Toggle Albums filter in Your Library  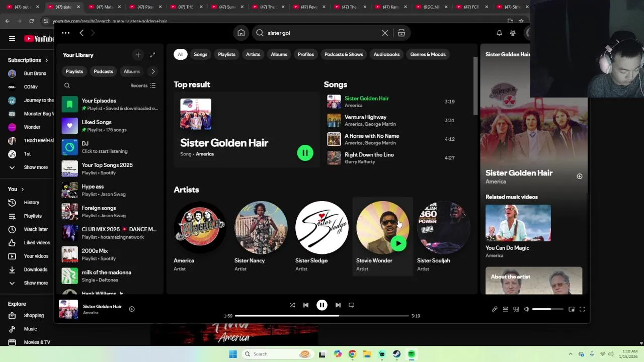tap(132, 71)
